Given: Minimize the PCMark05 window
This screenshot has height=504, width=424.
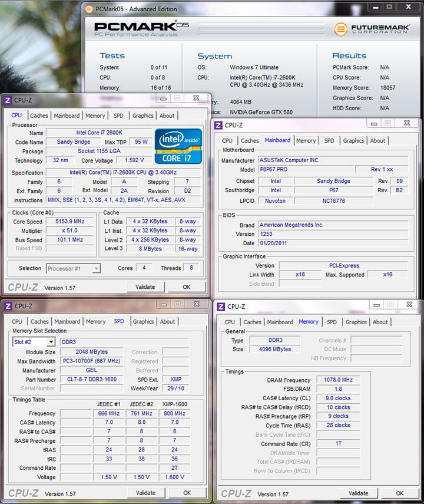Looking at the screenshot, I should [x=376, y=6].
